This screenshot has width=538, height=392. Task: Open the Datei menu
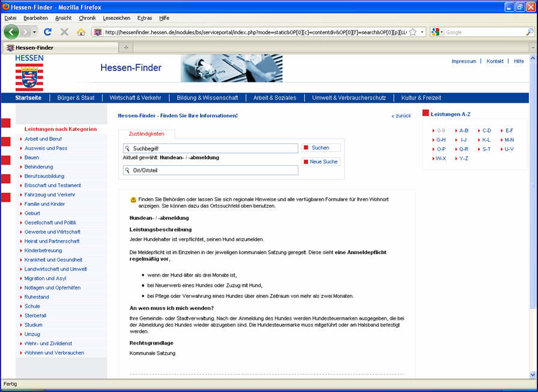pos(10,18)
